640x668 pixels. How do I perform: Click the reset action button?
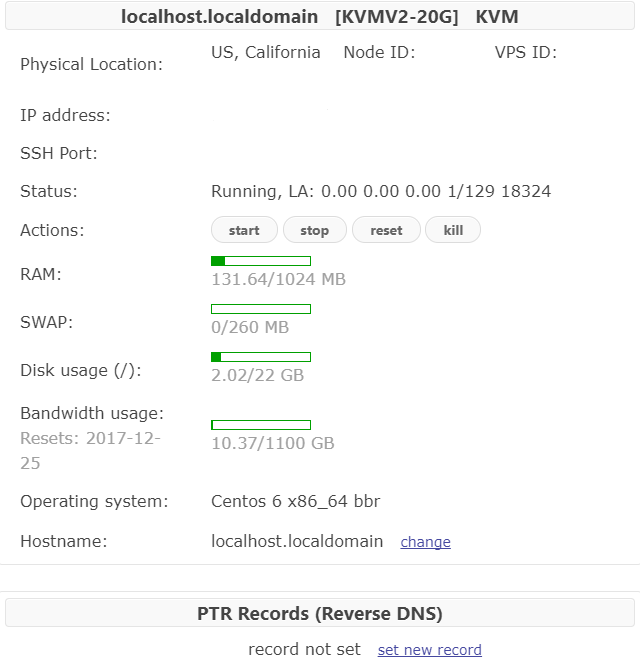(x=386, y=230)
